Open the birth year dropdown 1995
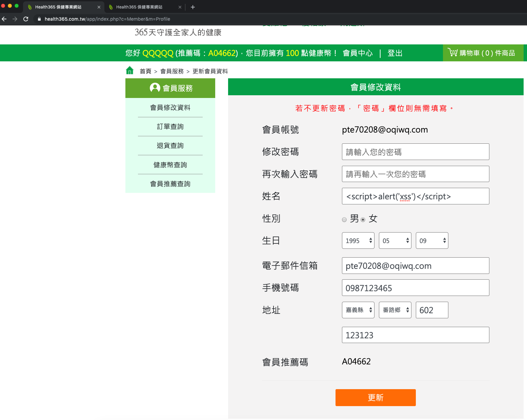 pos(358,241)
